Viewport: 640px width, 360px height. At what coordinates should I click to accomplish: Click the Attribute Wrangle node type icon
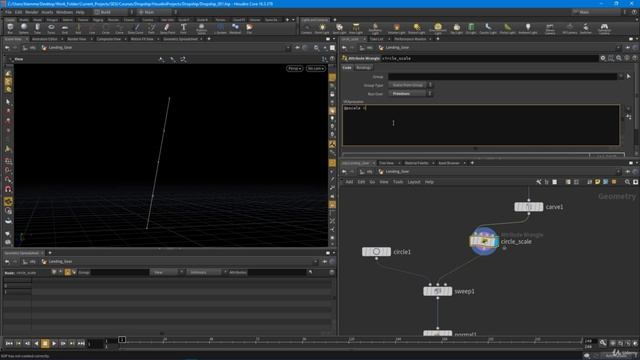click(x=344, y=58)
